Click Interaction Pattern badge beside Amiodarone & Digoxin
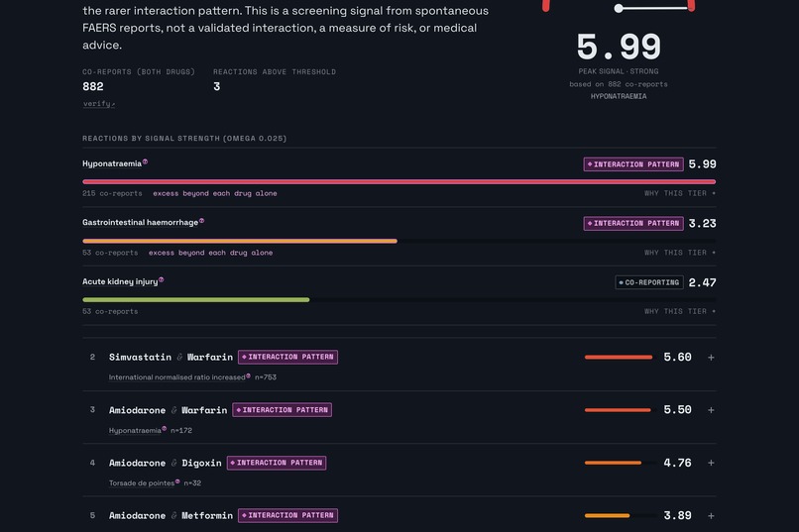 (x=277, y=463)
